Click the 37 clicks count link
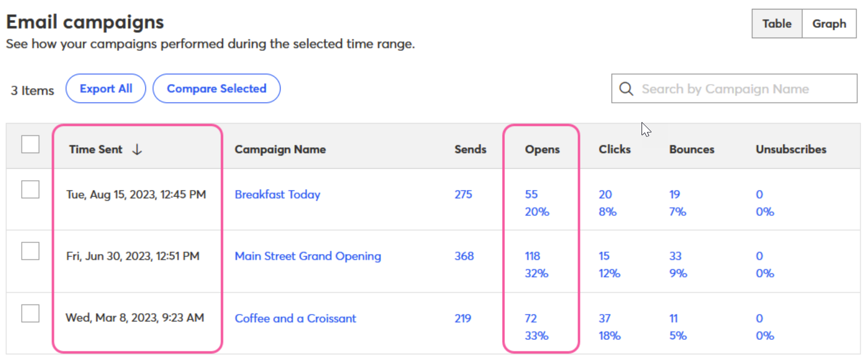 click(604, 319)
